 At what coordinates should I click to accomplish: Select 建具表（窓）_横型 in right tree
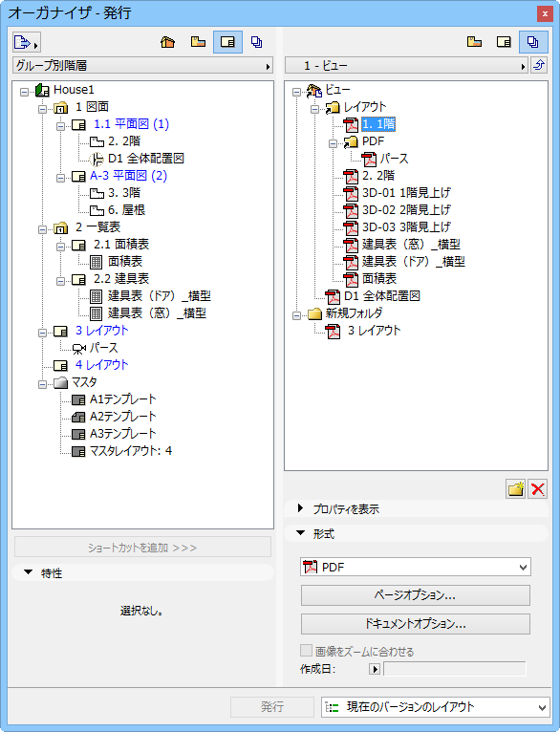click(x=411, y=244)
